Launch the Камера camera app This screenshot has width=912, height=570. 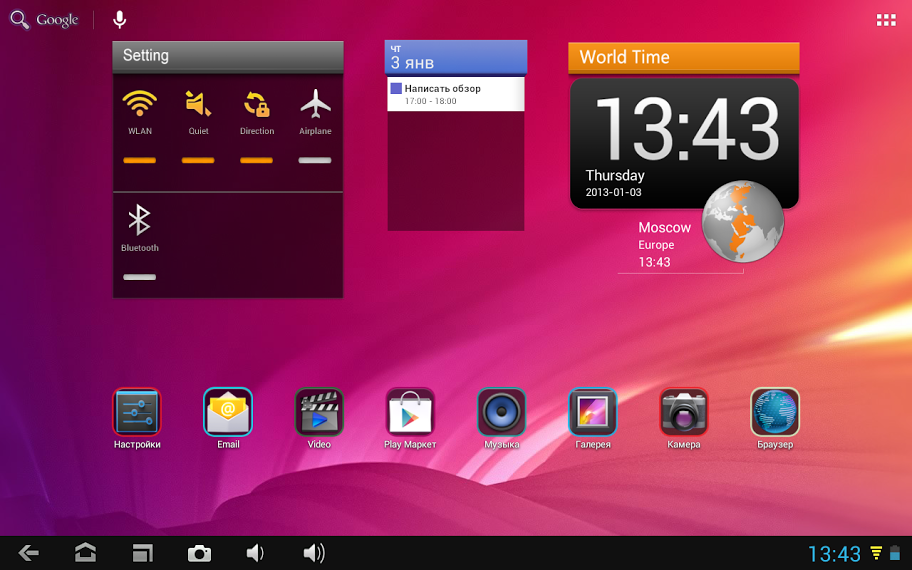pos(683,412)
